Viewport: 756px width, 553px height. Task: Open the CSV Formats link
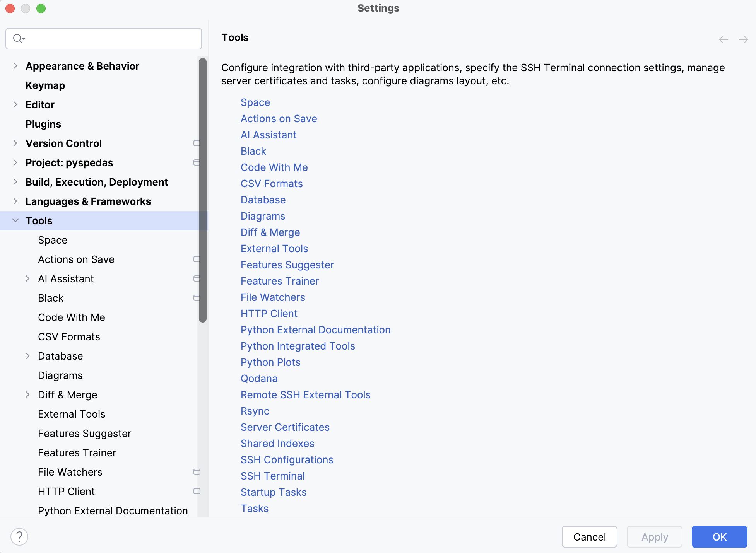click(272, 184)
